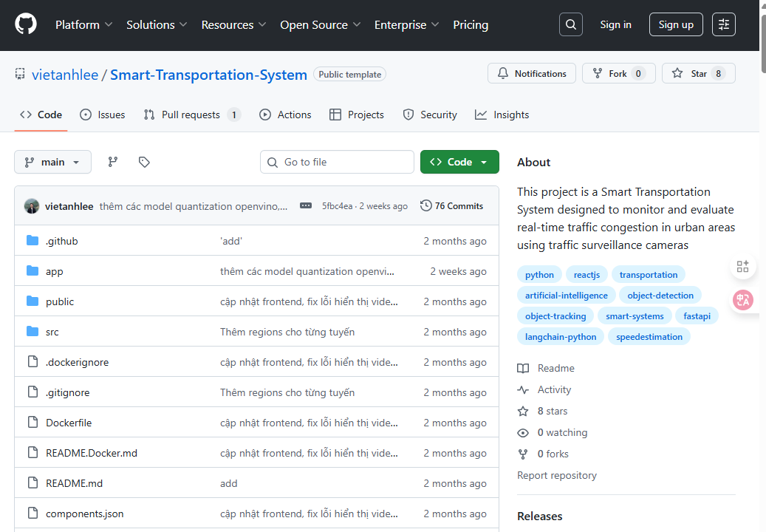
Task: Click the fastapi topic tag
Action: click(697, 316)
